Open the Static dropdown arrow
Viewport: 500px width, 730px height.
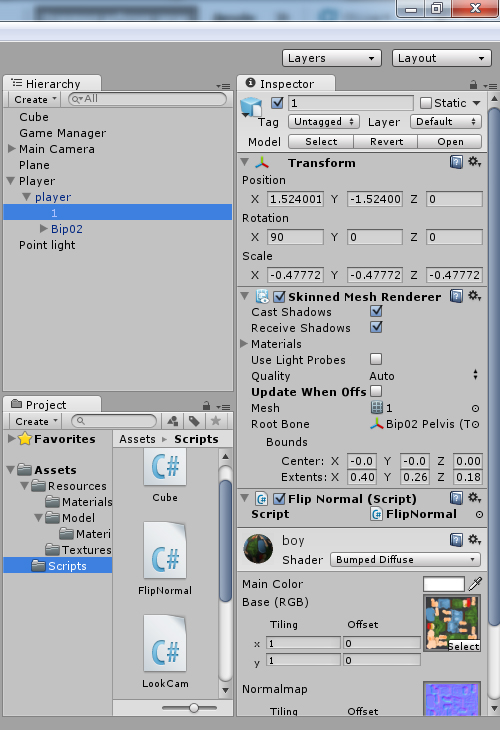476,103
